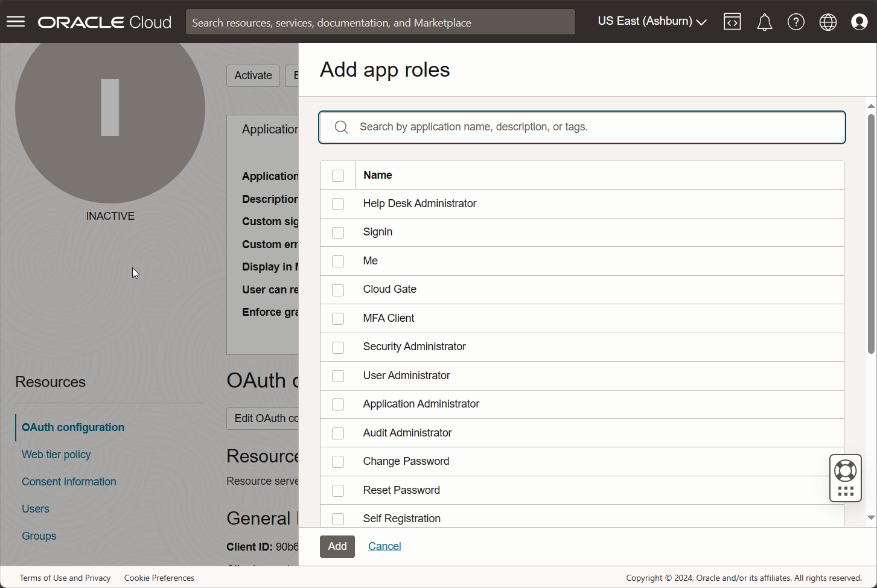Screen dimensions: 877x588
Task: Open the help question mark icon
Action: (796, 21)
